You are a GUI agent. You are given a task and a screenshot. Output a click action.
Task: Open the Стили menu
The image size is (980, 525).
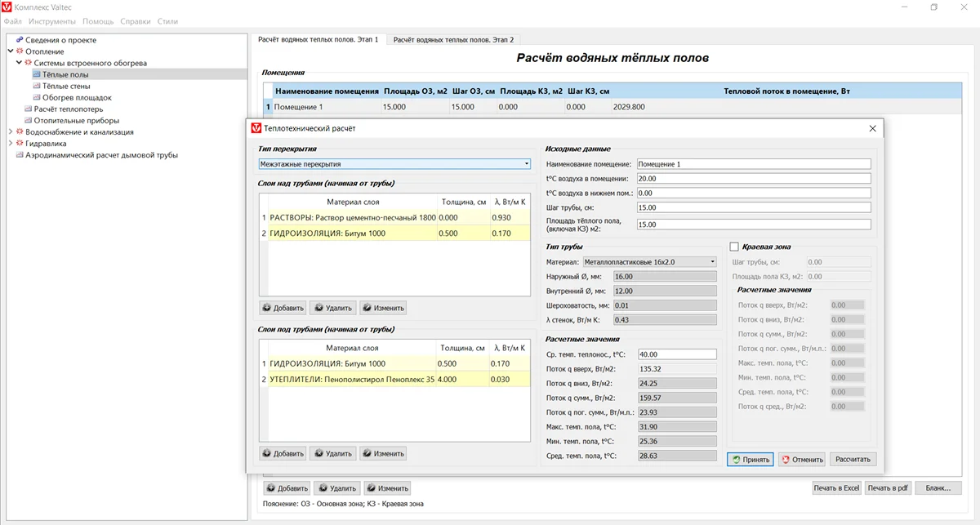click(167, 21)
